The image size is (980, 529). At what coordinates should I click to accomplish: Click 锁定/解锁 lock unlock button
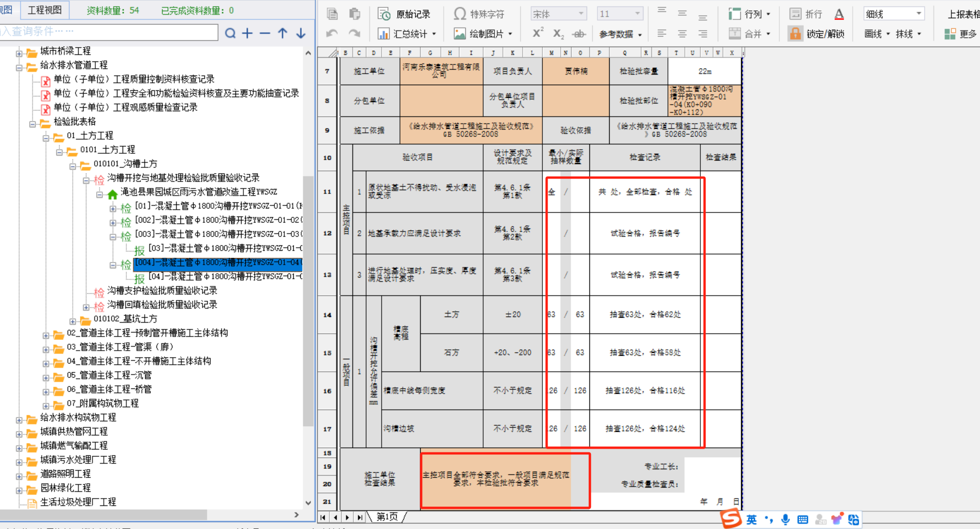click(x=816, y=34)
